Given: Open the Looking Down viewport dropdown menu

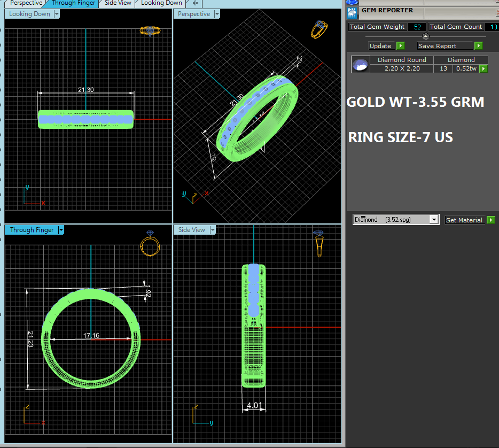Looking at the screenshot, I should 57,14.
